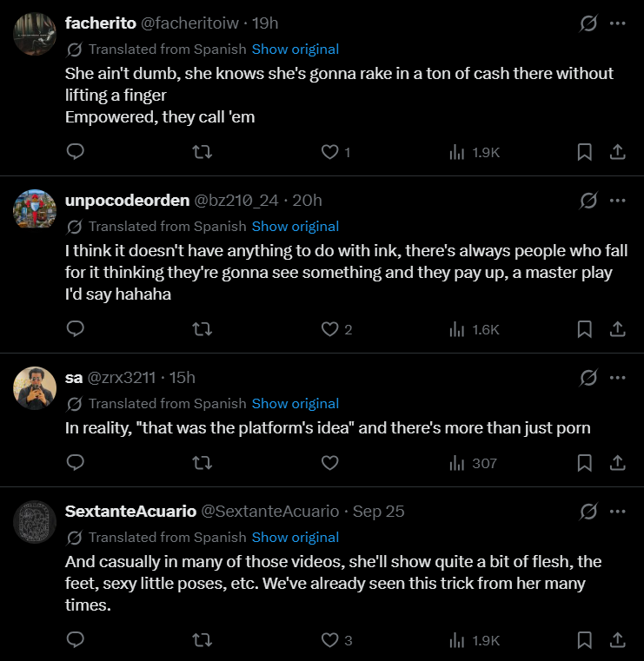Open sa's profile picture
Screen dimensions: 644x661
[35, 388]
